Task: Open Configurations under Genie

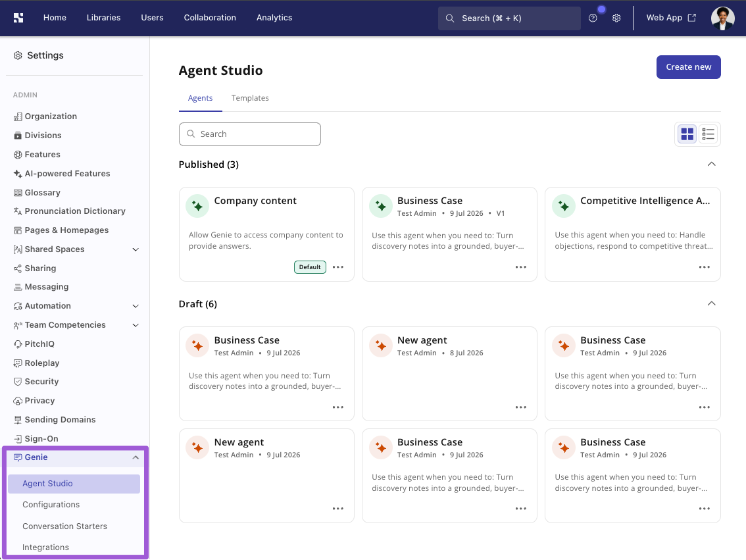Action: click(51, 505)
